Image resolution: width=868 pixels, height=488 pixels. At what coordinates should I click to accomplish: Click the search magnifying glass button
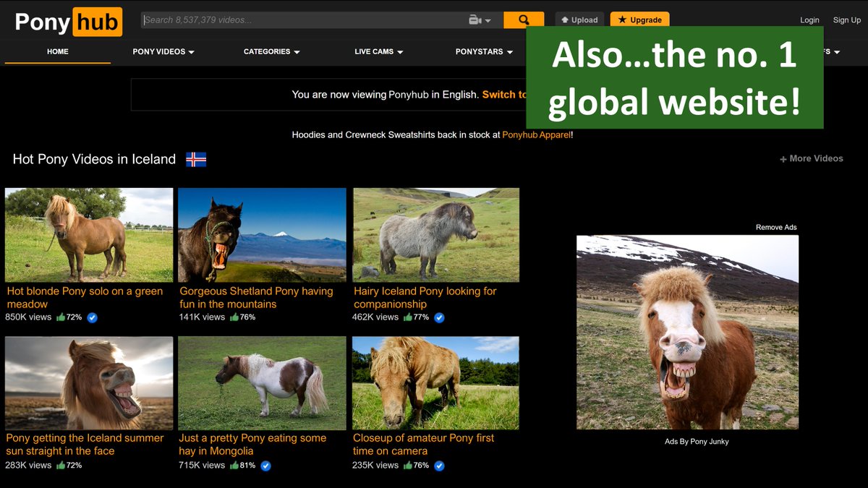(523, 20)
